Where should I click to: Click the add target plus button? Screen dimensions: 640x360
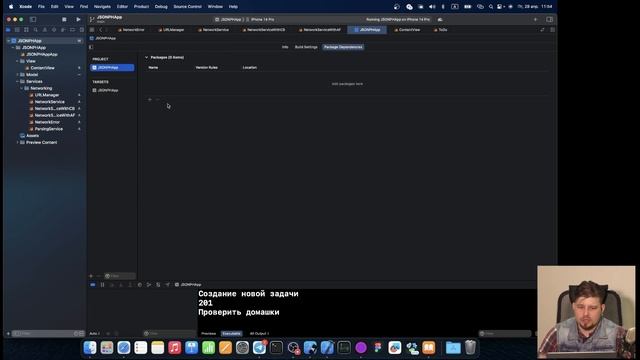click(x=91, y=276)
